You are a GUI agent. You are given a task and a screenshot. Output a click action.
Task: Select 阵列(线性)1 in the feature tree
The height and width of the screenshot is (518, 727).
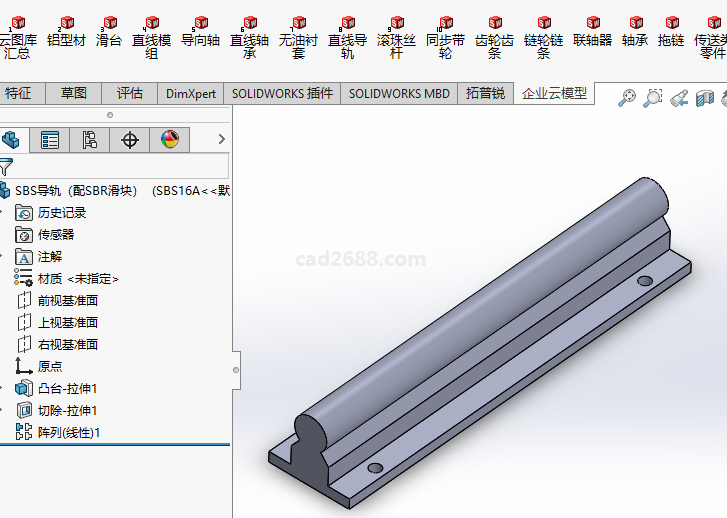(69, 432)
